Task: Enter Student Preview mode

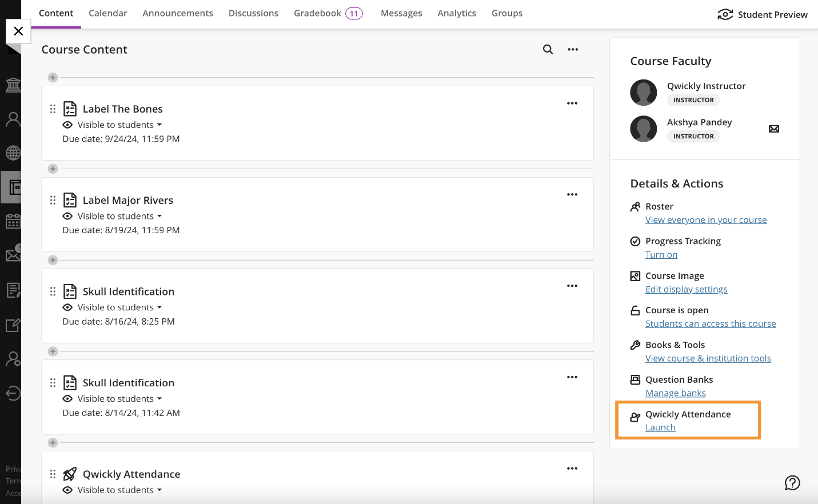Action: tap(763, 14)
